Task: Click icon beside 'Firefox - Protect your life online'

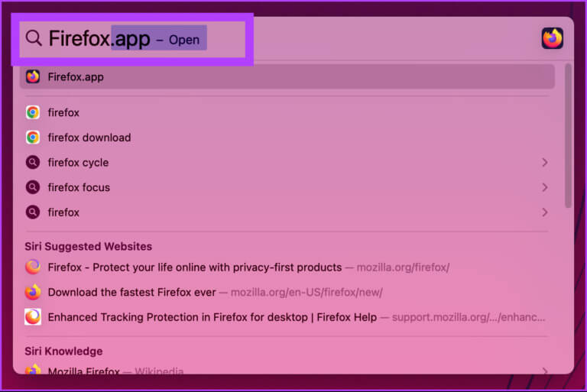Action: coord(33,267)
